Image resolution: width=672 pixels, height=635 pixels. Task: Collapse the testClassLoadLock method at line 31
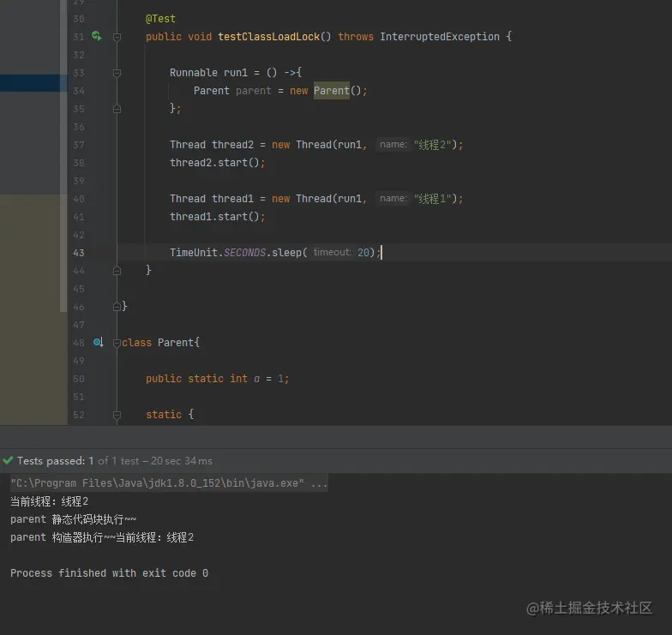click(117, 38)
